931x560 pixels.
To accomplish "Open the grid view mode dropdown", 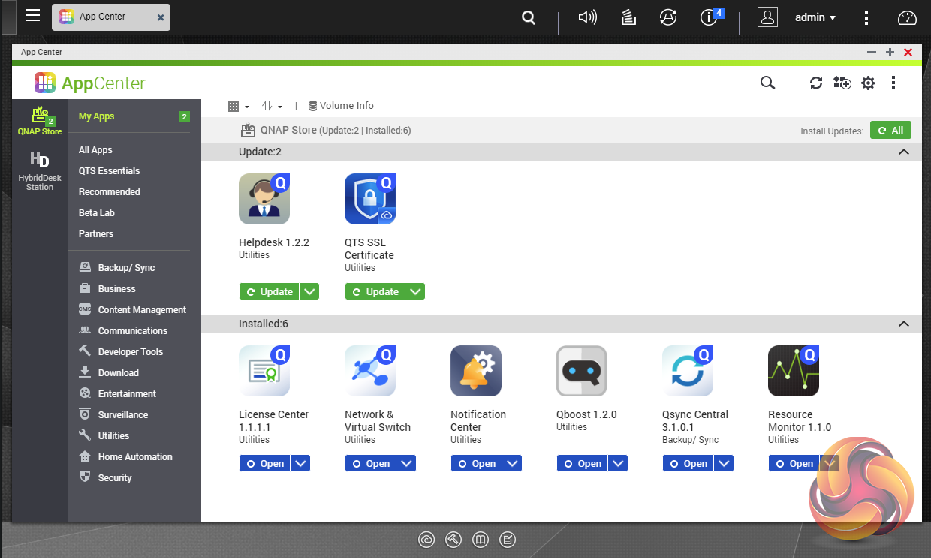I will [238, 107].
